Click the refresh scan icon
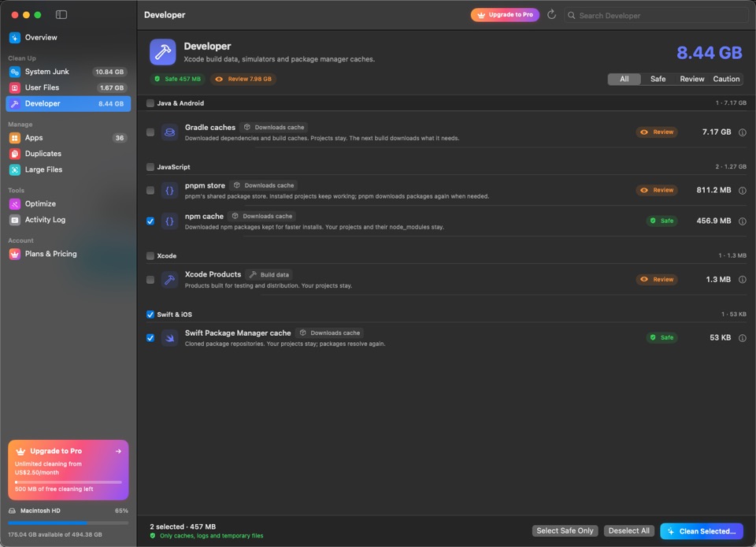The width and height of the screenshot is (756, 547). (x=551, y=15)
